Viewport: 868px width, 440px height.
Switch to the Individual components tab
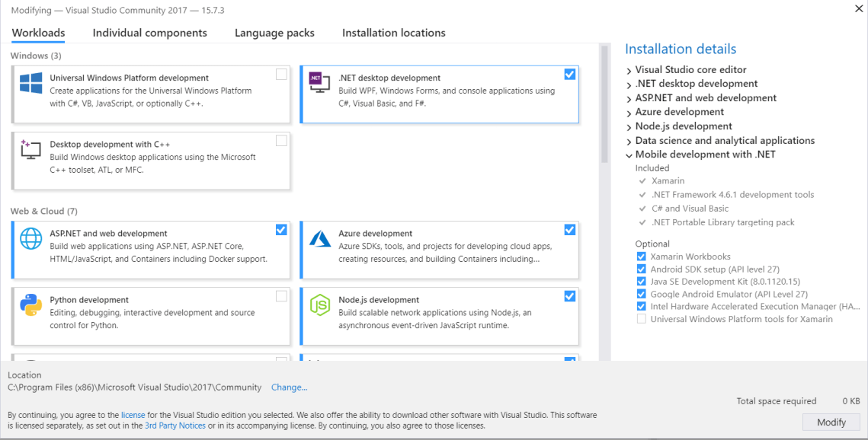tap(149, 33)
